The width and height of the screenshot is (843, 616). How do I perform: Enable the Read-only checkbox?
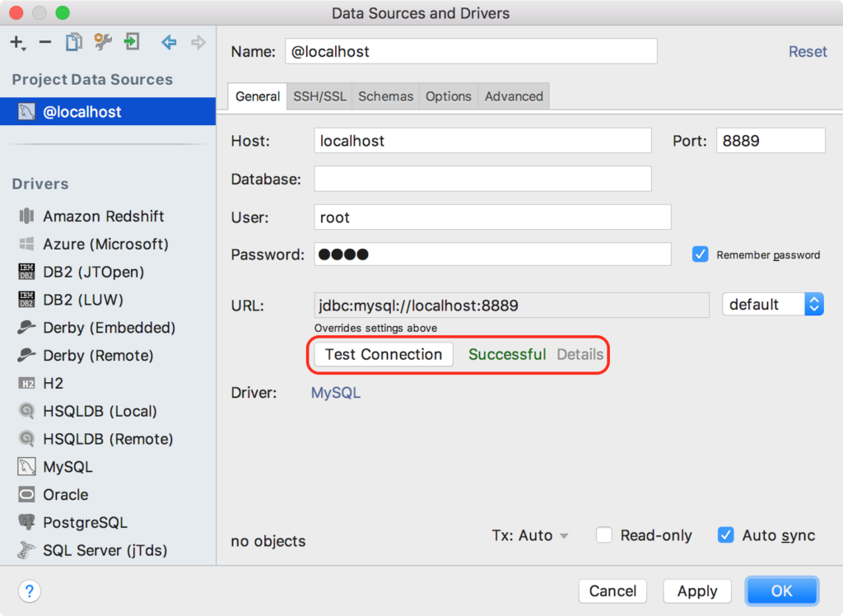coord(603,535)
